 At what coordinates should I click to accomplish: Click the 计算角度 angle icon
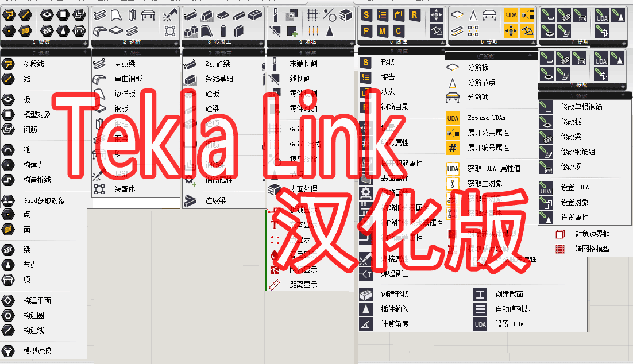coord(366,324)
